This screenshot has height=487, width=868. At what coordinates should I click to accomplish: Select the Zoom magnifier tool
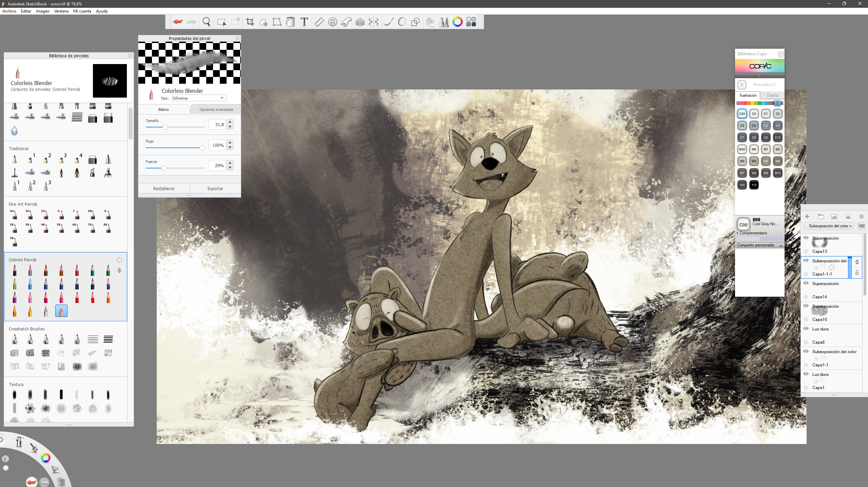[206, 22]
